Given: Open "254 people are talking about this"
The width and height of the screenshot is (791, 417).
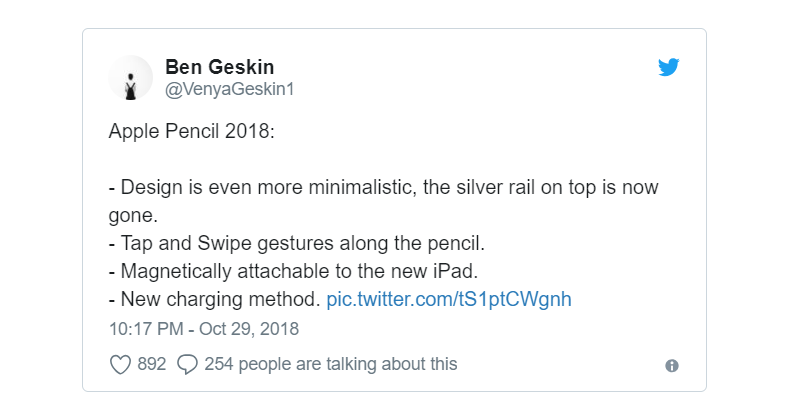Looking at the screenshot, I should pos(330,364).
